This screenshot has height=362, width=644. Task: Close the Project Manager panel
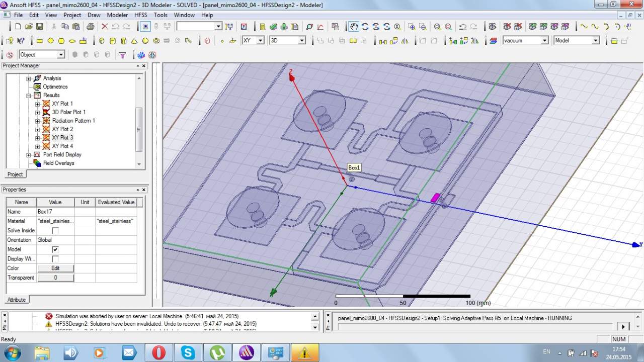144,66
